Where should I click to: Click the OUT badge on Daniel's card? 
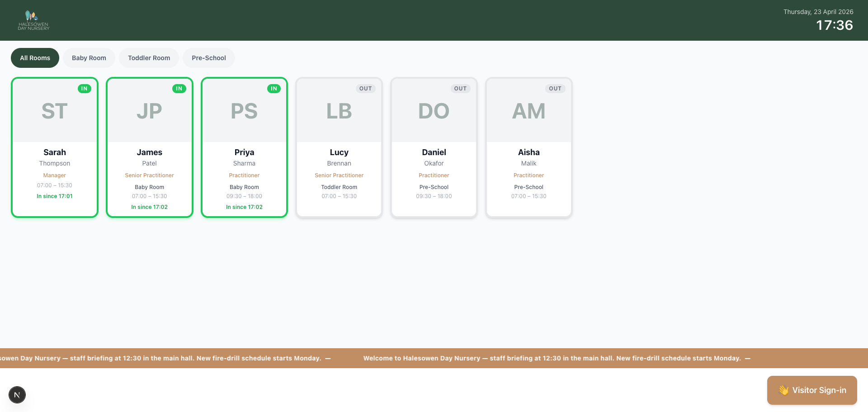460,89
